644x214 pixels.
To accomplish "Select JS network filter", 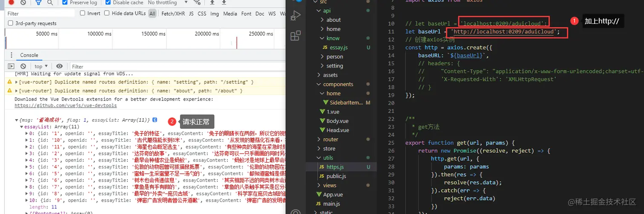I will (191, 14).
